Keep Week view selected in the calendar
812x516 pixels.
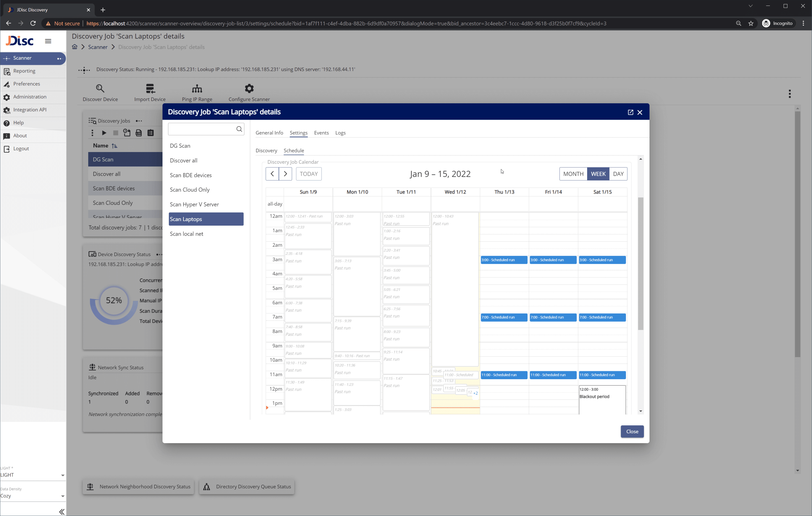(x=598, y=174)
